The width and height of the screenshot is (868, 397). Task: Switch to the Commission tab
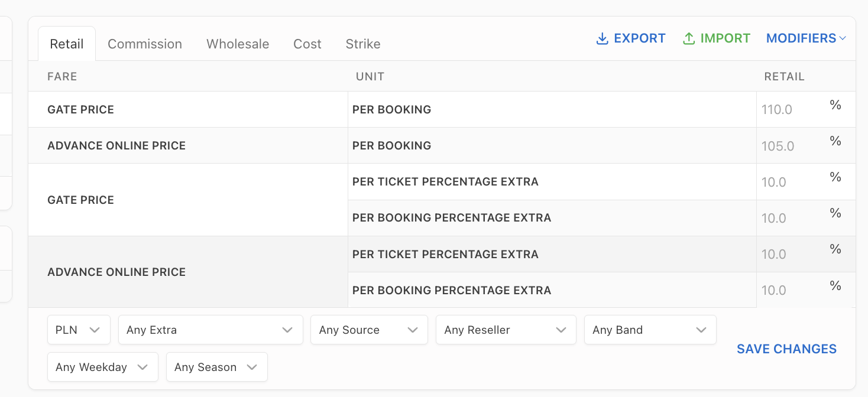[145, 44]
